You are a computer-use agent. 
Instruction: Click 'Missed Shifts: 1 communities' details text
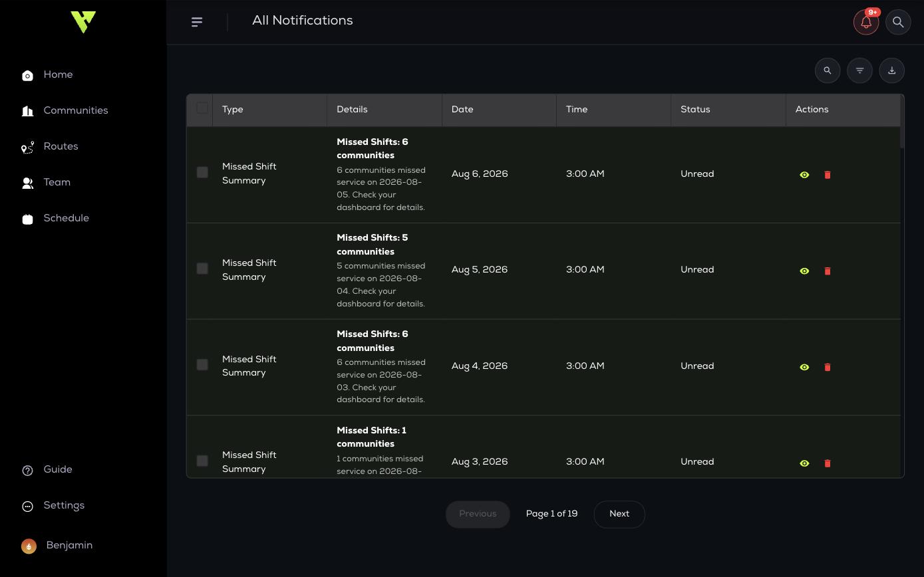371,437
